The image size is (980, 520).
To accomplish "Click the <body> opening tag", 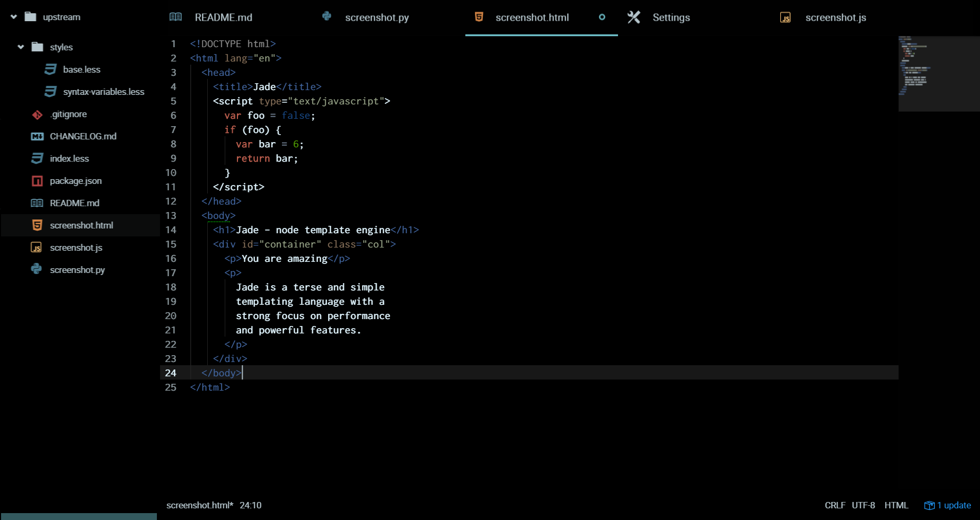I will 218,216.
